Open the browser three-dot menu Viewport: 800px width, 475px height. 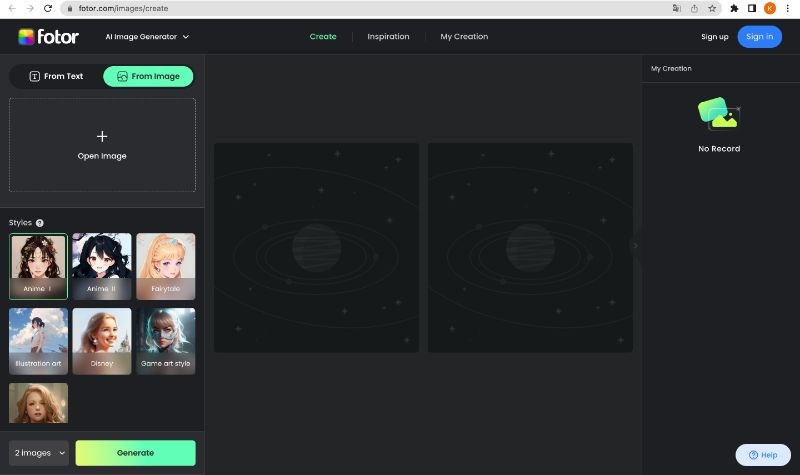point(788,8)
